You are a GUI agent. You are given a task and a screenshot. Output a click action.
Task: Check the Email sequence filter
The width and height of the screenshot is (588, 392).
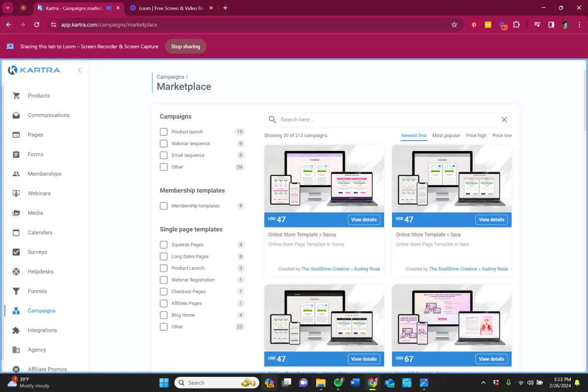[164, 155]
